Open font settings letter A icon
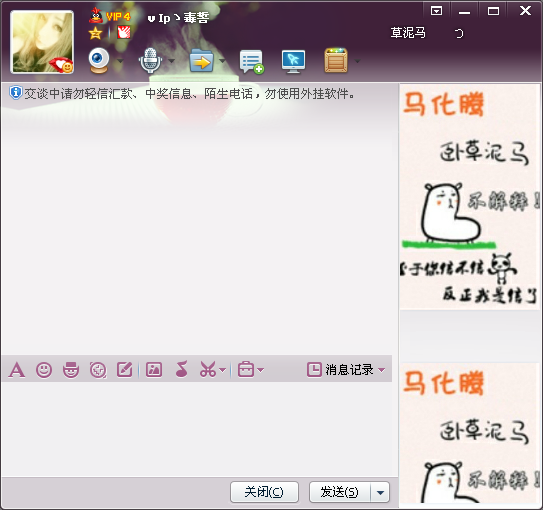The height and width of the screenshot is (510, 543). pyautogui.click(x=17, y=369)
